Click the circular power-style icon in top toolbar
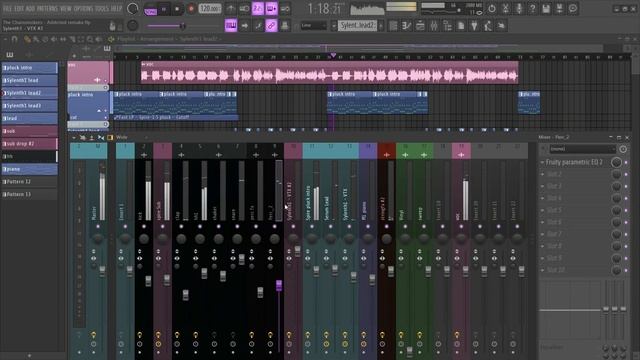 [x=492, y=9]
